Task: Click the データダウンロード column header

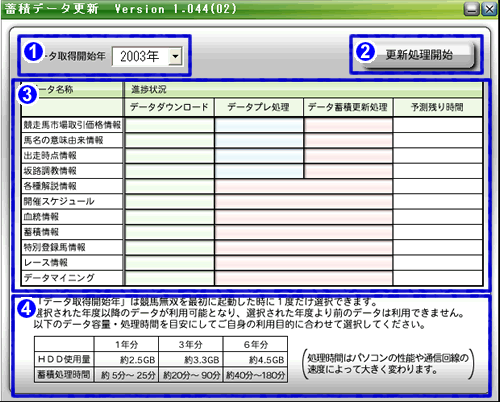Action: click(x=169, y=107)
